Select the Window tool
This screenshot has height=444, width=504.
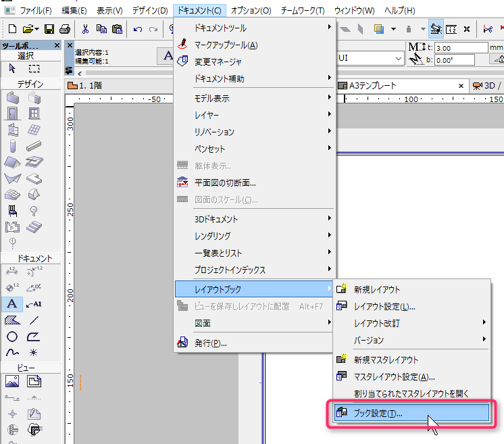point(34,114)
